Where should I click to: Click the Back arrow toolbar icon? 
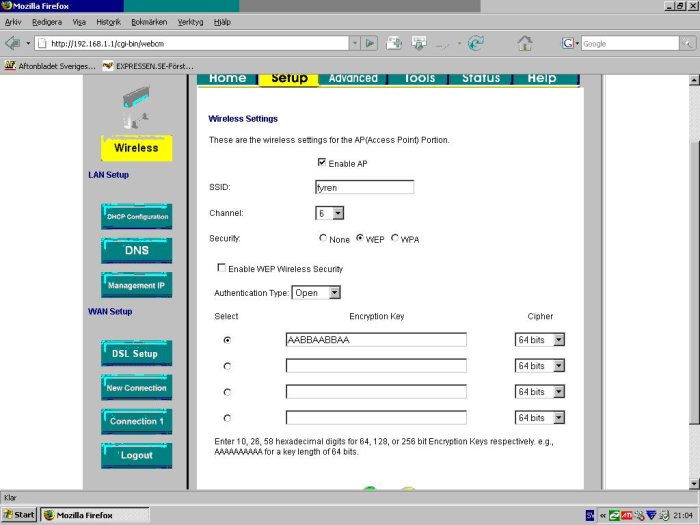12,43
